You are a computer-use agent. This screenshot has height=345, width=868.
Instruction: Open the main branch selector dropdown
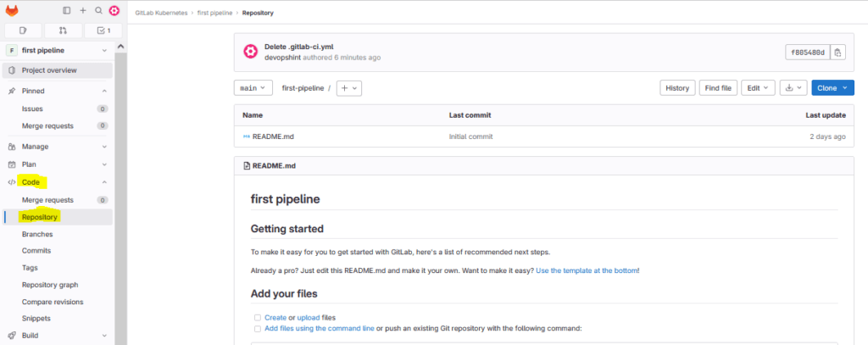(253, 87)
